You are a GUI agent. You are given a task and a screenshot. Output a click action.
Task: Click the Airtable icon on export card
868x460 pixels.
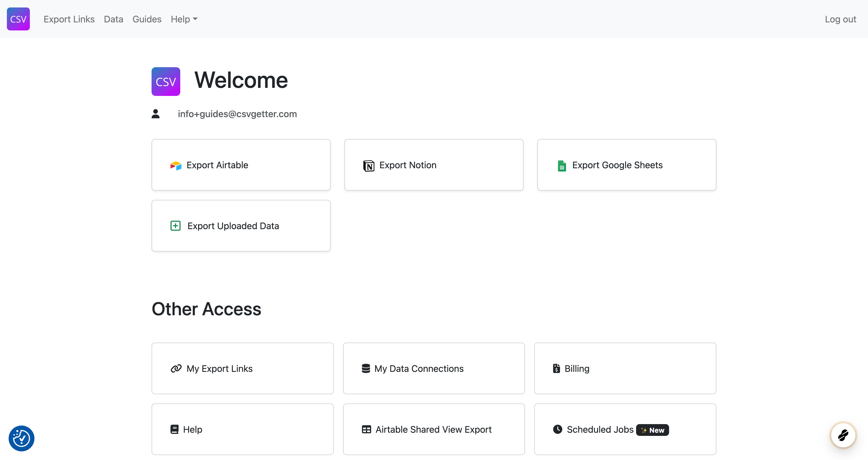pyautogui.click(x=176, y=165)
